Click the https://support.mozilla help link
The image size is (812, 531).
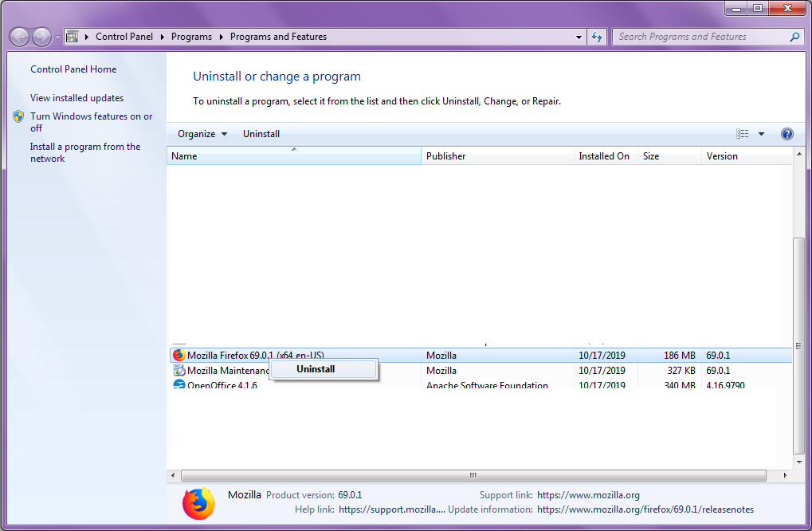[391, 509]
